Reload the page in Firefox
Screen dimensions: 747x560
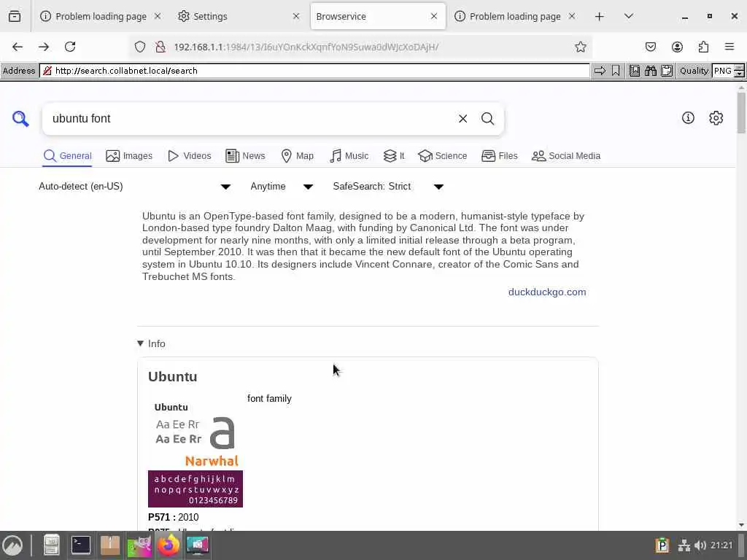(x=70, y=47)
